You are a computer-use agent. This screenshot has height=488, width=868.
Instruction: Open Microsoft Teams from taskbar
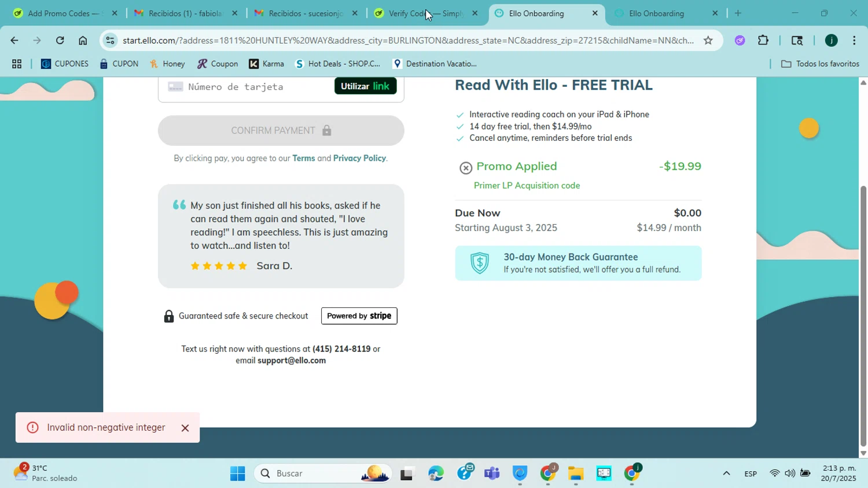click(492, 474)
